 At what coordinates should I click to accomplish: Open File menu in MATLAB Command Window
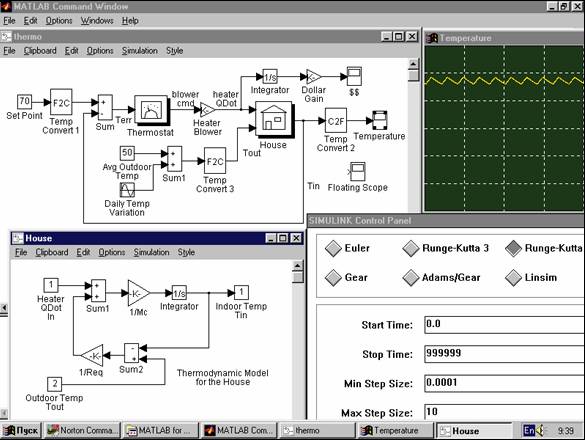(x=9, y=21)
